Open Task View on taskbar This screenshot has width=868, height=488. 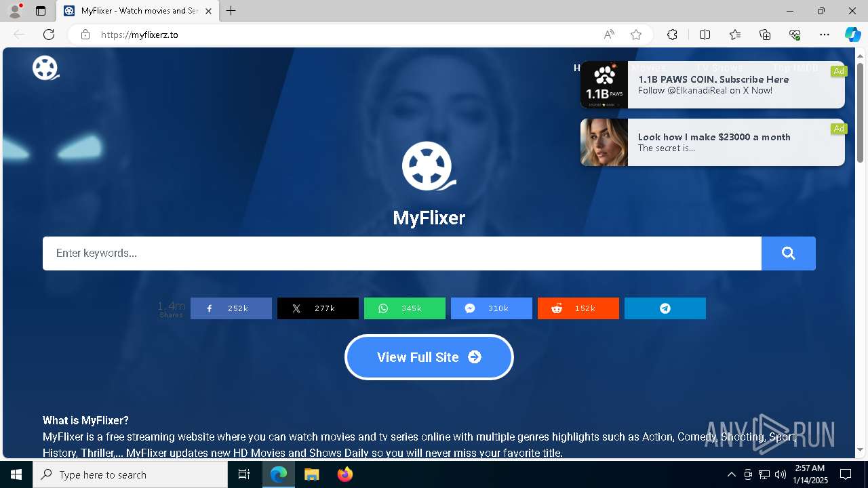245,474
